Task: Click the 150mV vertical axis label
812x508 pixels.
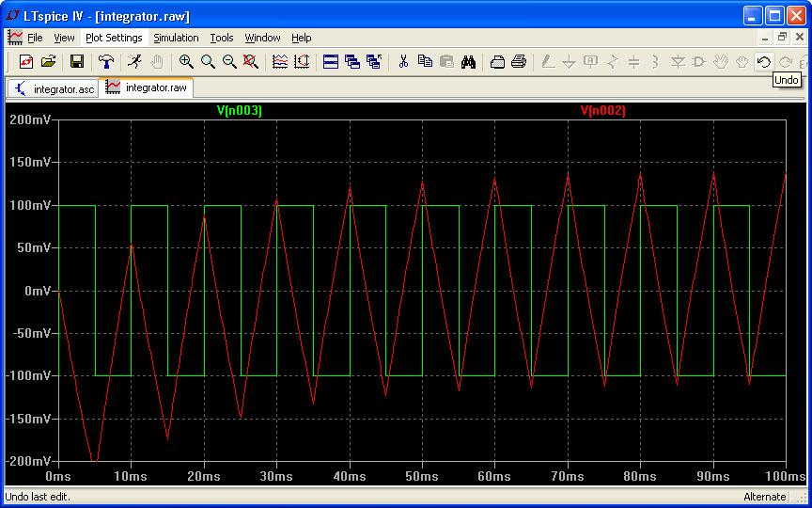Action: (x=30, y=162)
